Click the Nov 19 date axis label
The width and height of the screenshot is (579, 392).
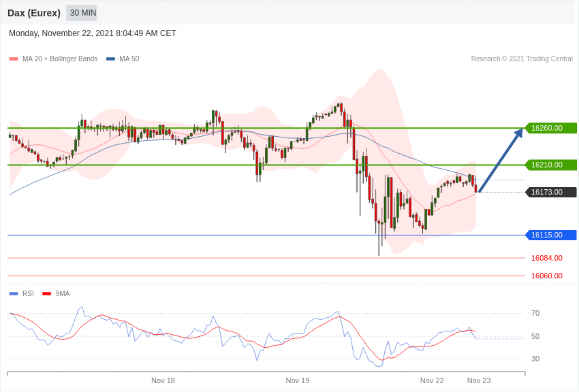[297, 380]
